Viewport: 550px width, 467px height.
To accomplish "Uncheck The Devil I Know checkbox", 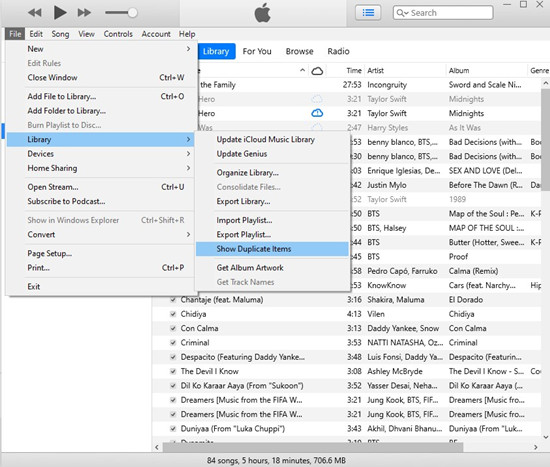I will click(173, 371).
